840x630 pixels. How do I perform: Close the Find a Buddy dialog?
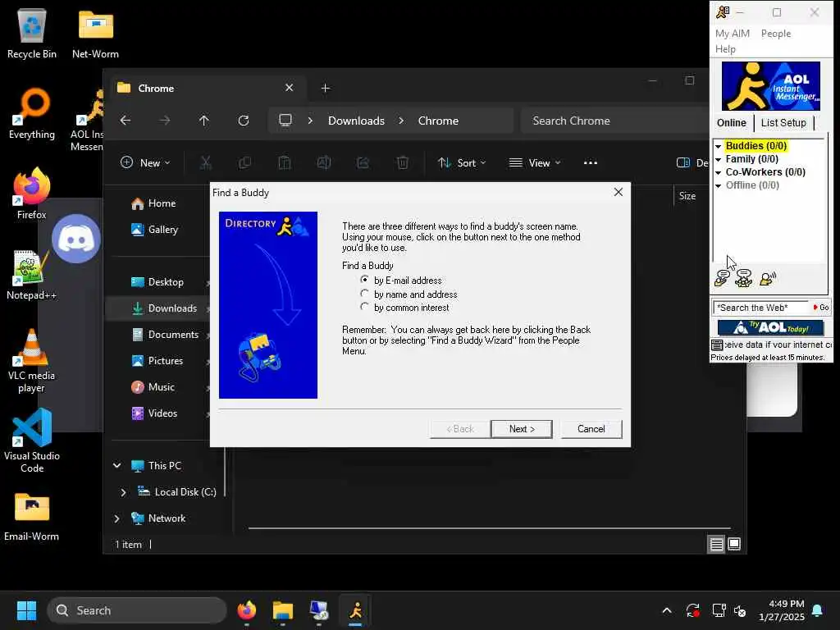[619, 192]
